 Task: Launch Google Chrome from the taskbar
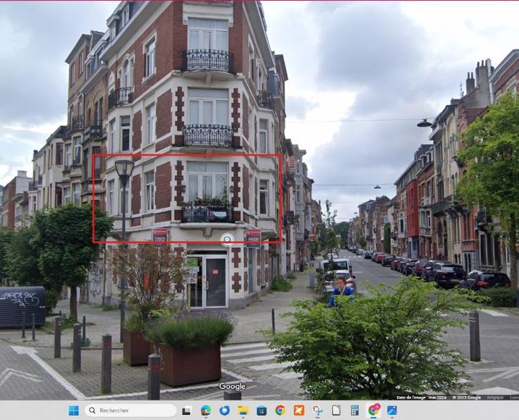click(x=280, y=410)
